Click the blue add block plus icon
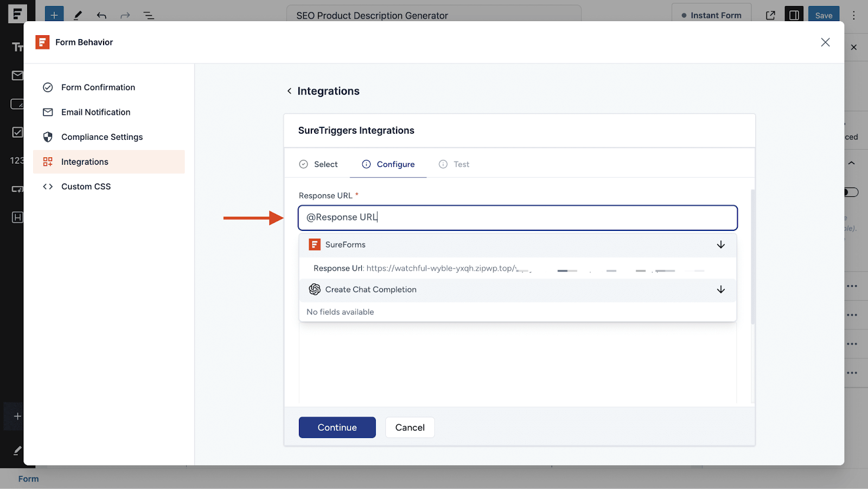Screen dimensions: 868x489 [54, 15]
